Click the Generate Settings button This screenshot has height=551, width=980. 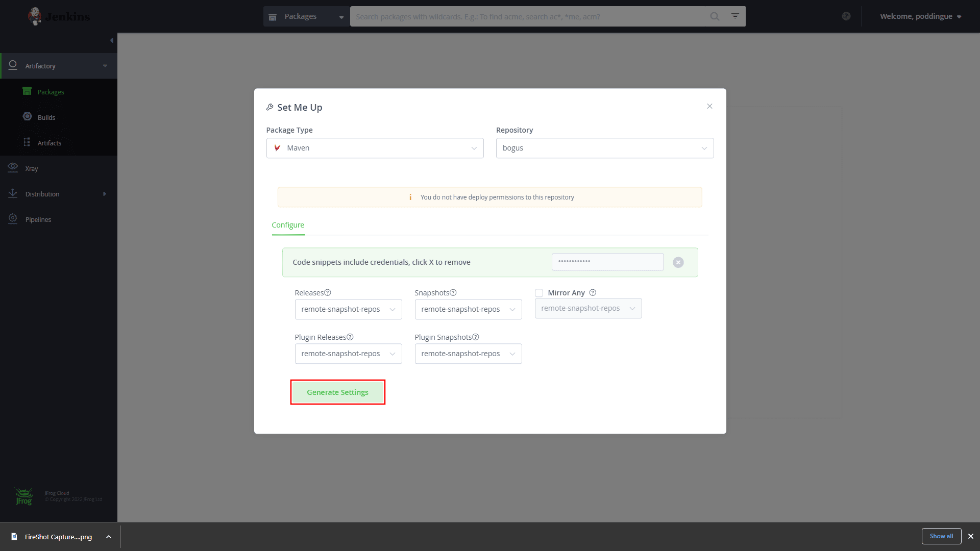pos(338,392)
